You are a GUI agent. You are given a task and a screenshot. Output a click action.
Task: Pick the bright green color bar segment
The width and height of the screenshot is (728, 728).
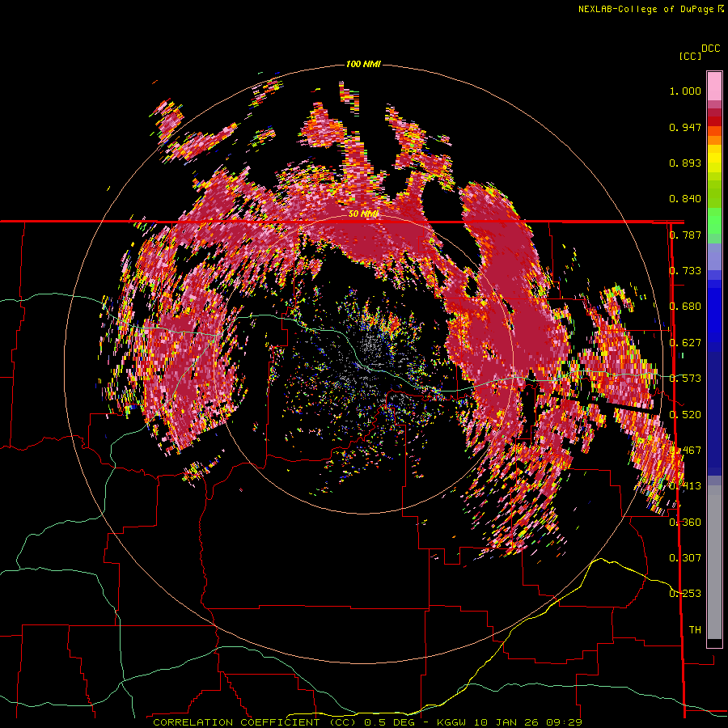tap(714, 221)
